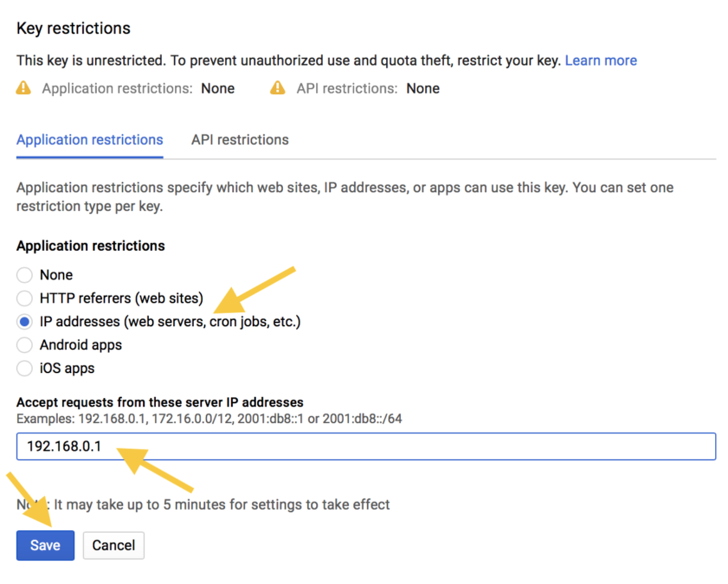
Task: Choose HTTP referrers (web sites) restriction
Action: [x=24, y=298]
